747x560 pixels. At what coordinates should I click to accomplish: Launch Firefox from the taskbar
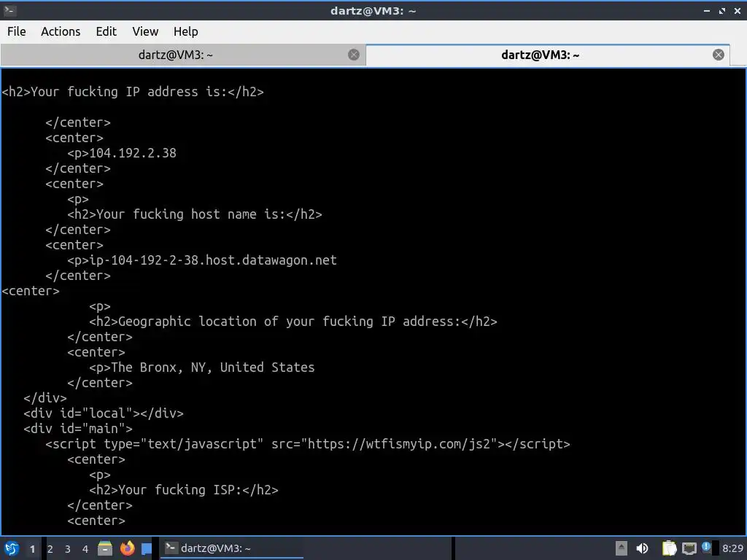[127, 548]
